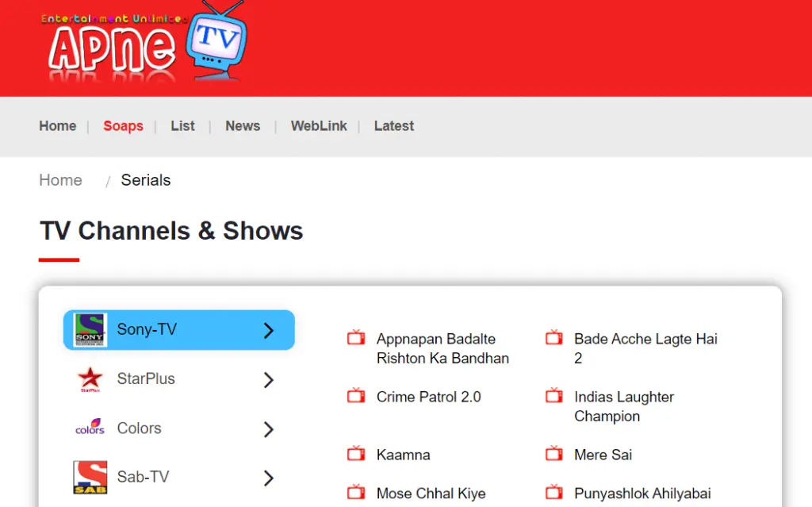Open the Kaamna show link
812x507 pixels.
click(404, 455)
